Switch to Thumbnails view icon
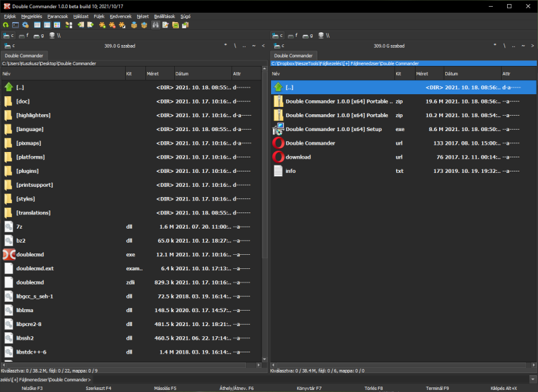The width and height of the screenshot is (538, 392). point(57,25)
